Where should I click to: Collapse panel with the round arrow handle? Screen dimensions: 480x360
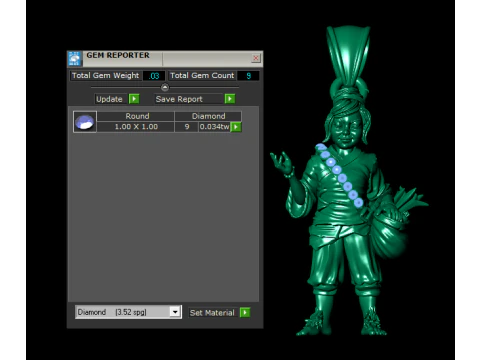click(165, 87)
